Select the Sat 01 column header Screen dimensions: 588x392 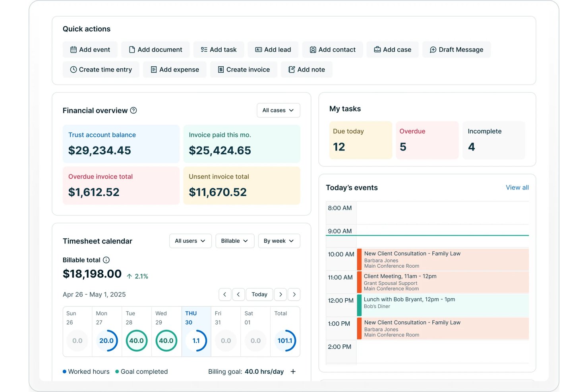click(249, 318)
